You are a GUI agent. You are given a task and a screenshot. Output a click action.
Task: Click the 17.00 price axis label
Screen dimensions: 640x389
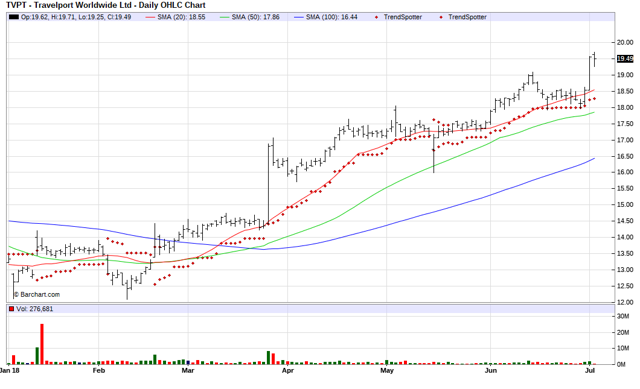click(x=625, y=140)
